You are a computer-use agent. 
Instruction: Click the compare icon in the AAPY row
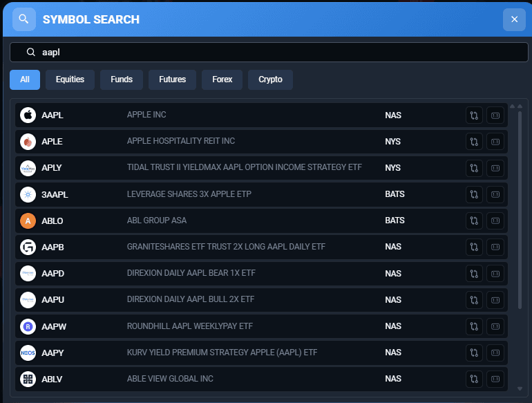coord(474,353)
